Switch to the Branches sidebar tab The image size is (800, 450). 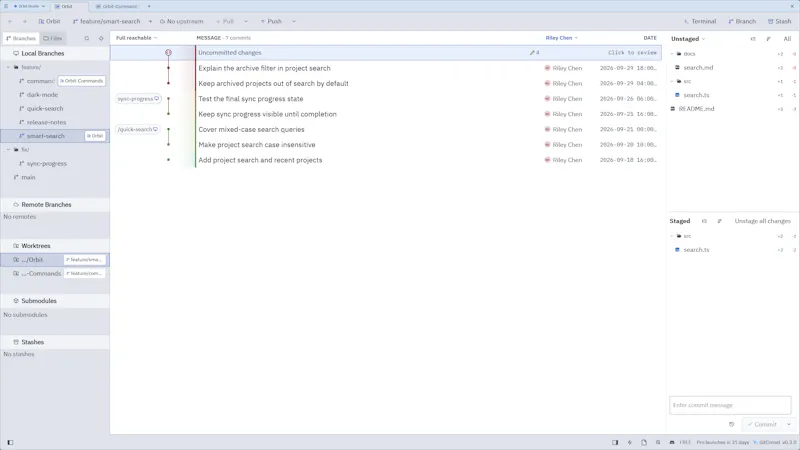[21, 38]
